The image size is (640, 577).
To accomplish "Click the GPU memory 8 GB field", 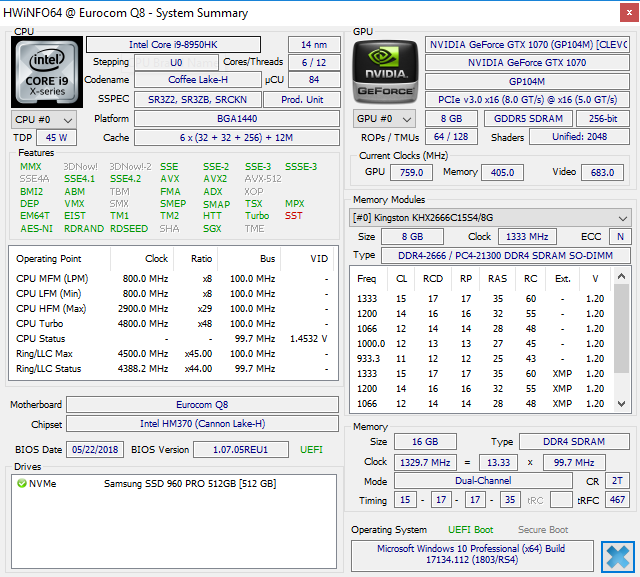I will [451, 118].
